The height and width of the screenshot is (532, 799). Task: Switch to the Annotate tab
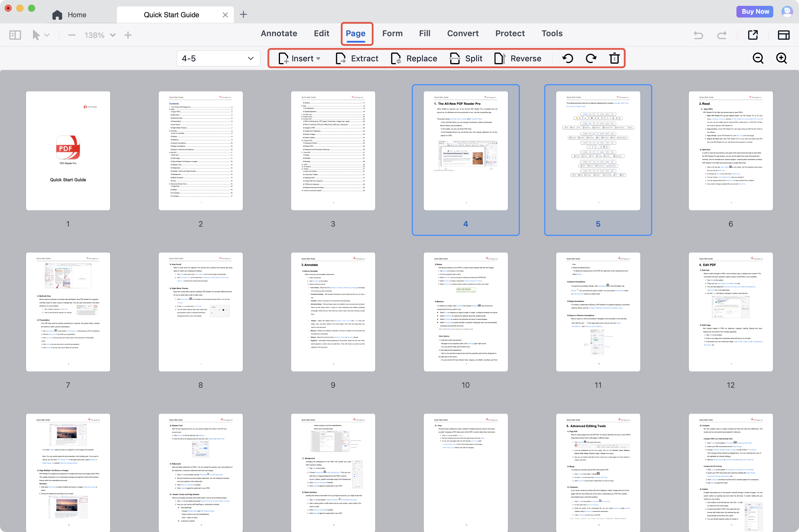[x=279, y=33]
